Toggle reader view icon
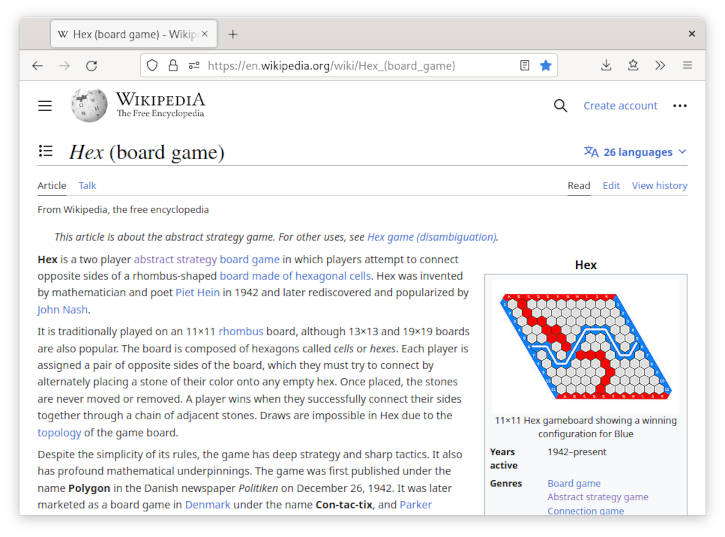The width and height of the screenshot is (725, 537). click(524, 65)
